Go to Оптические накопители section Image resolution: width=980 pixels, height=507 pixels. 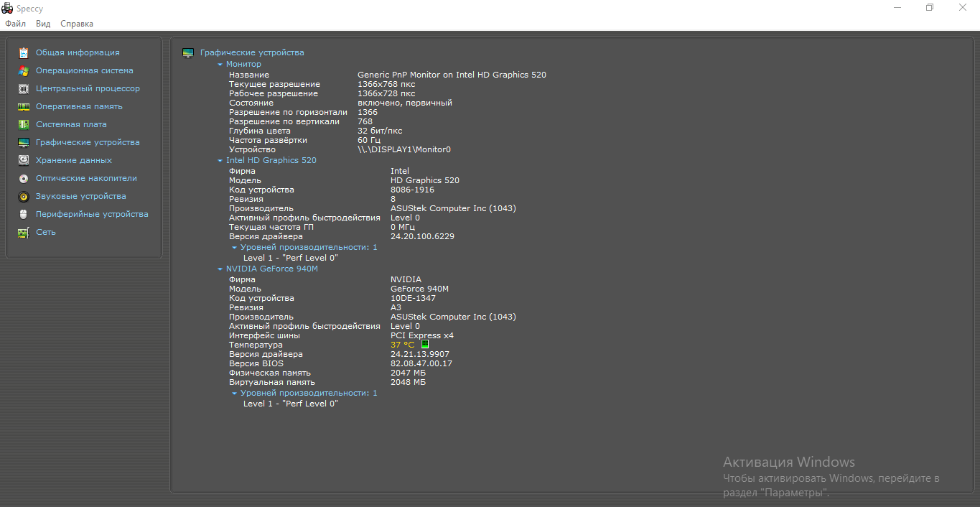[x=86, y=178]
